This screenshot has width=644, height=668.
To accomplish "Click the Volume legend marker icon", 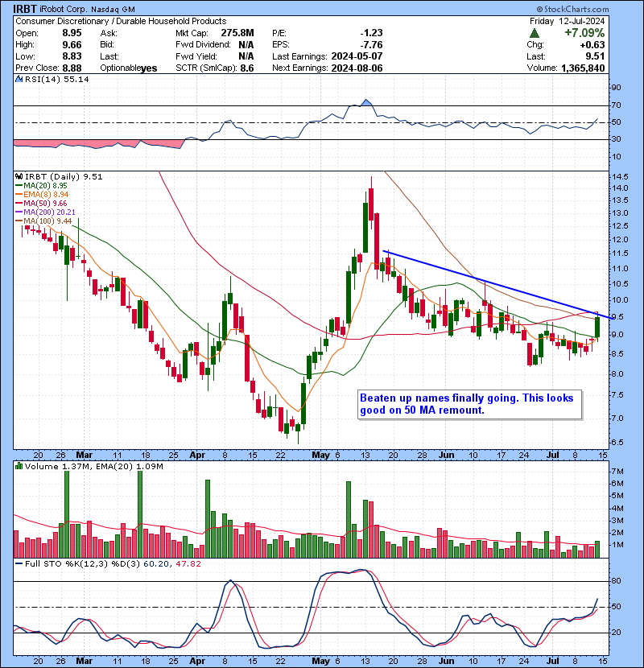I will (x=19, y=466).
